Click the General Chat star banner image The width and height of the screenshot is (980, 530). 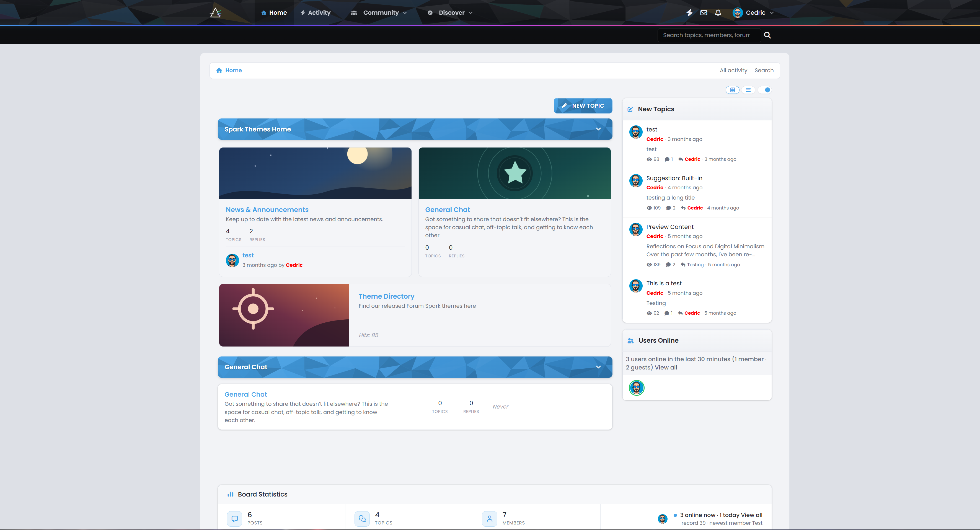tap(514, 173)
